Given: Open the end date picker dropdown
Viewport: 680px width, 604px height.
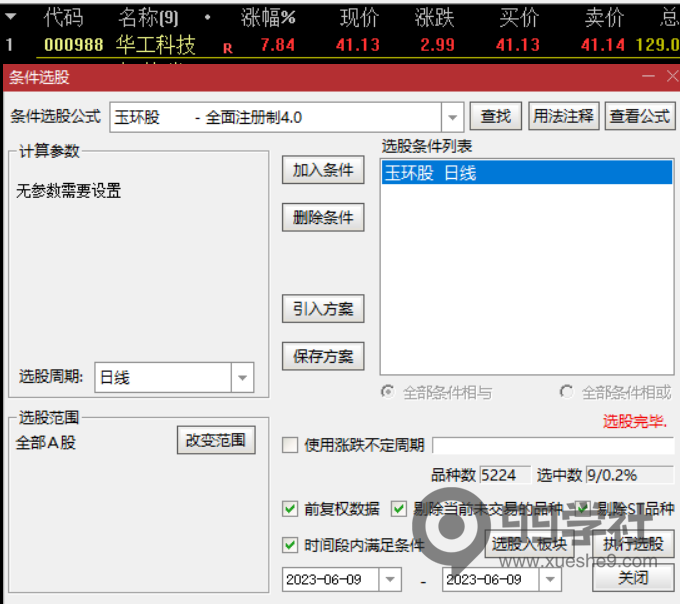Looking at the screenshot, I should click(x=550, y=580).
